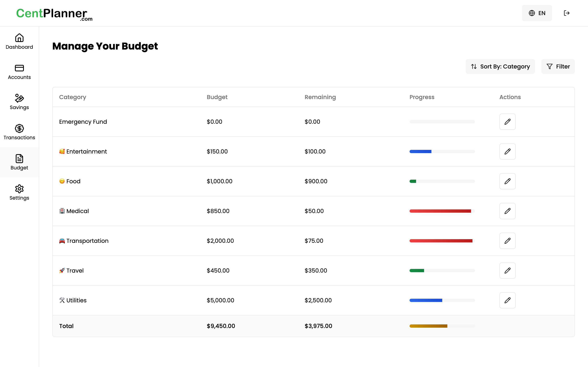Click edit icon for Transportation budget

(x=508, y=241)
